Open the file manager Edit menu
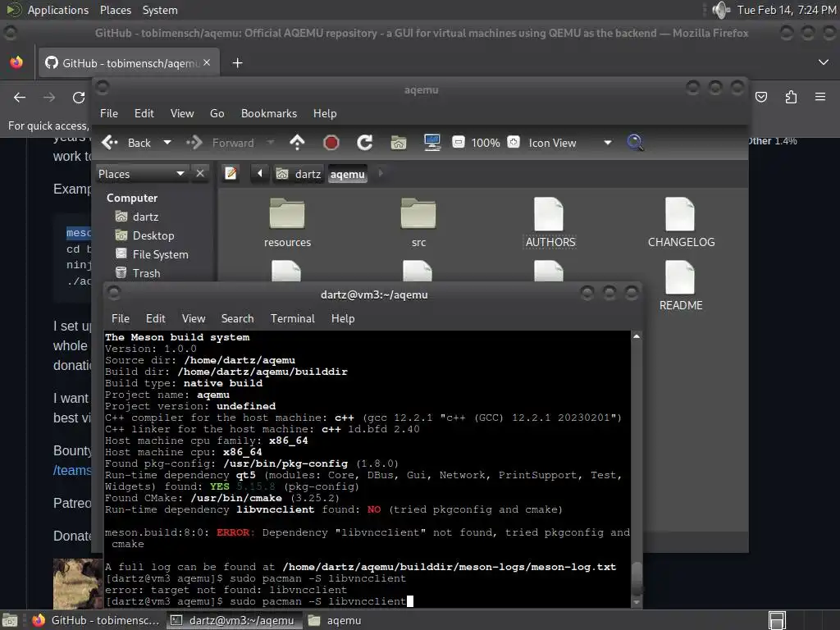 click(144, 113)
